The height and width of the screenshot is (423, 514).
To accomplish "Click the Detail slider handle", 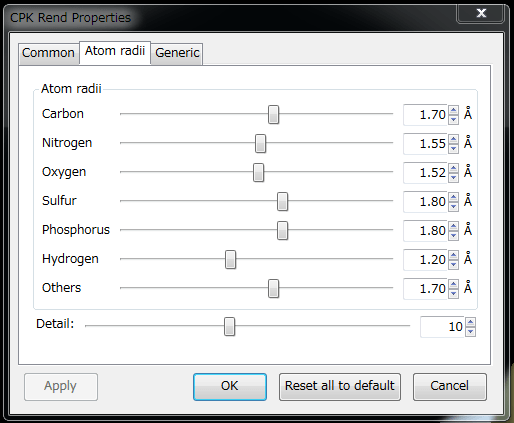I will click(229, 326).
